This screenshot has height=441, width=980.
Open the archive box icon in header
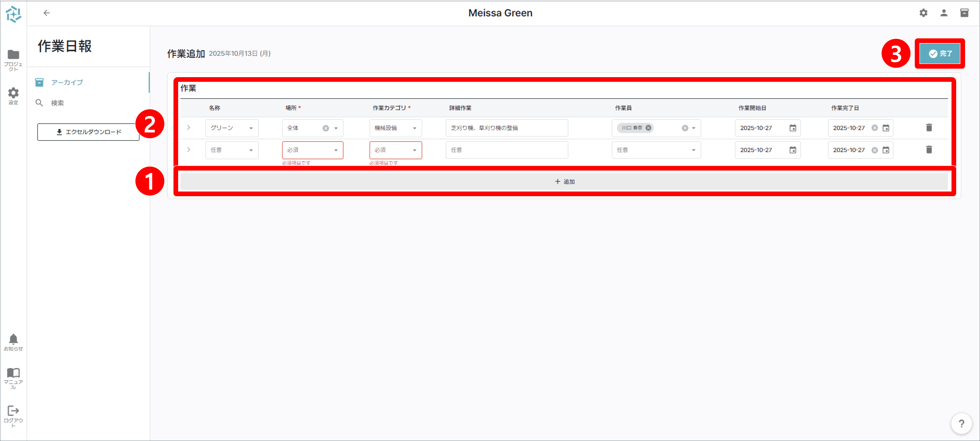pos(964,13)
